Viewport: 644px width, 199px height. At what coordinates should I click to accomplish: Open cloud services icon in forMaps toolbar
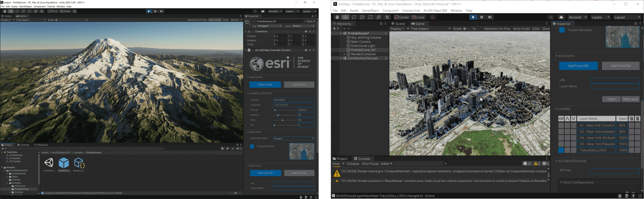click(x=561, y=17)
